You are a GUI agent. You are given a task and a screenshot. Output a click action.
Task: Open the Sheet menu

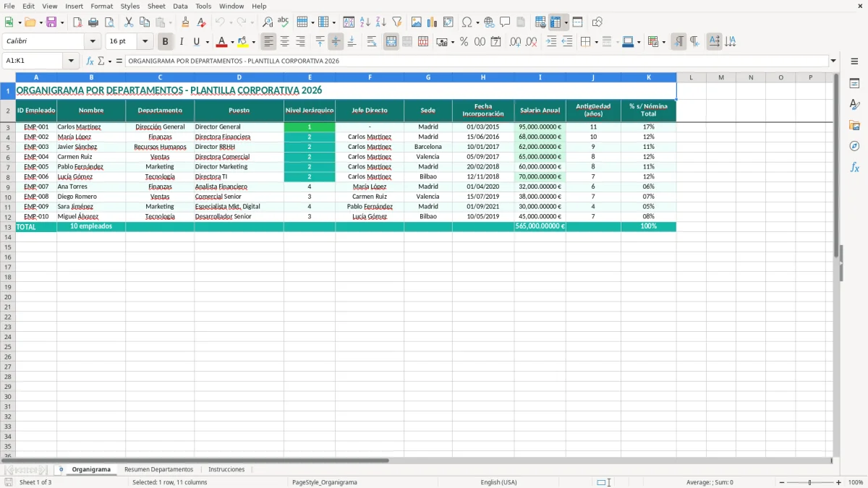click(x=156, y=6)
